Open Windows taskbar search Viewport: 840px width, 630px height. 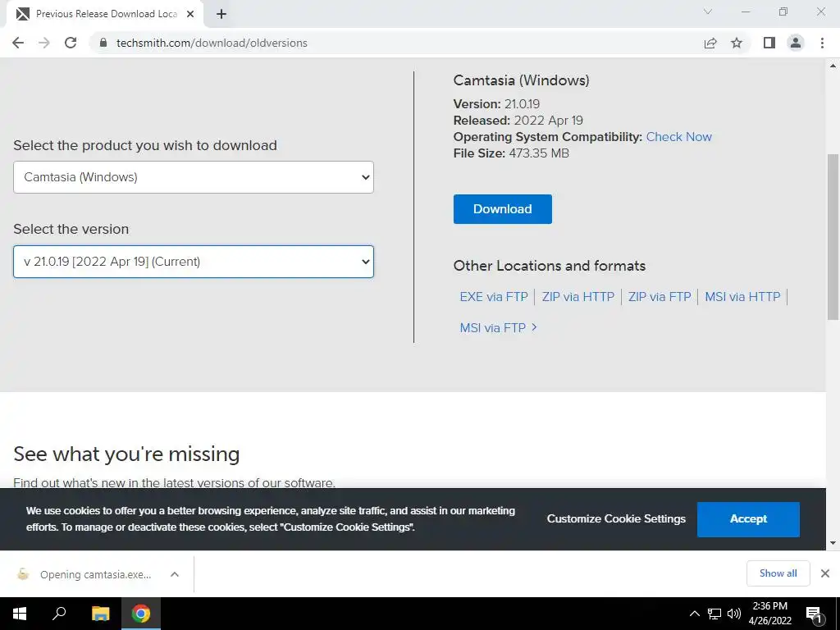(59, 614)
